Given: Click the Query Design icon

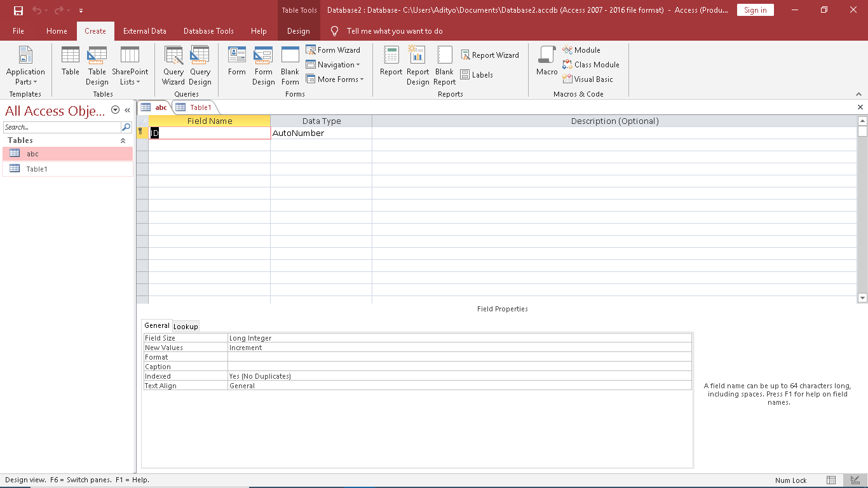Looking at the screenshot, I should click(x=200, y=65).
